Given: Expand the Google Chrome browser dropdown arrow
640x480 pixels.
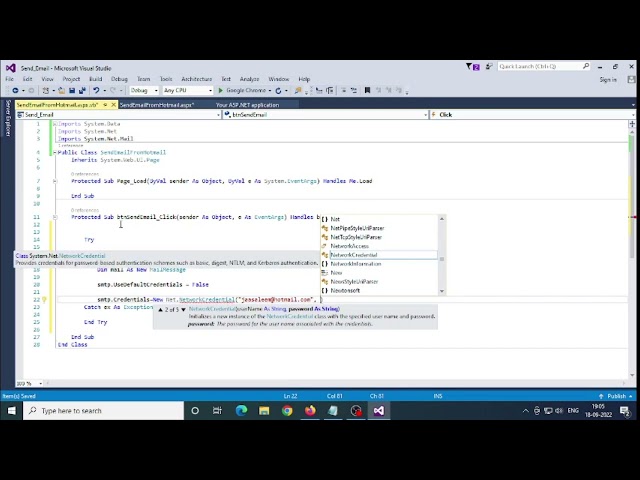Looking at the screenshot, I should [x=270, y=90].
